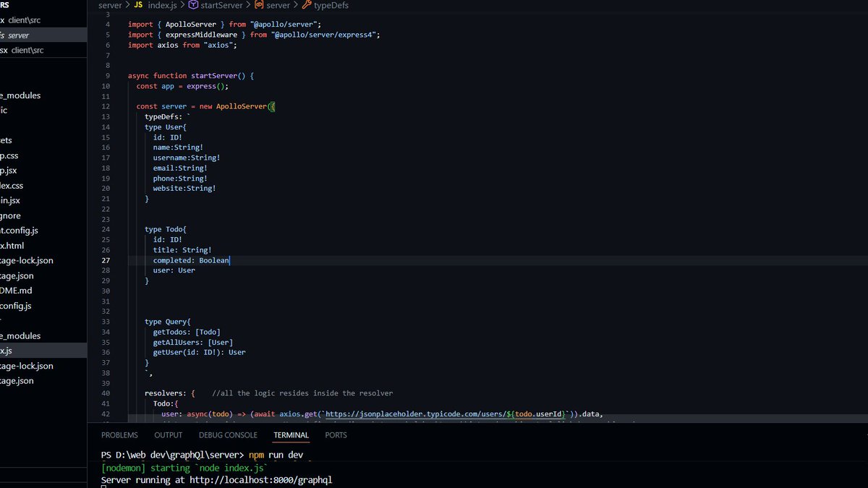868x488 pixels.
Task: Click the "@apollo/server/express4" import string
Action: click(x=325, y=35)
